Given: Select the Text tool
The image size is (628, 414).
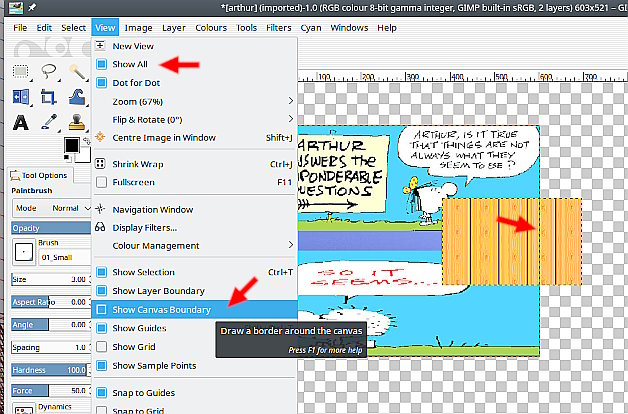Looking at the screenshot, I should click(x=21, y=123).
